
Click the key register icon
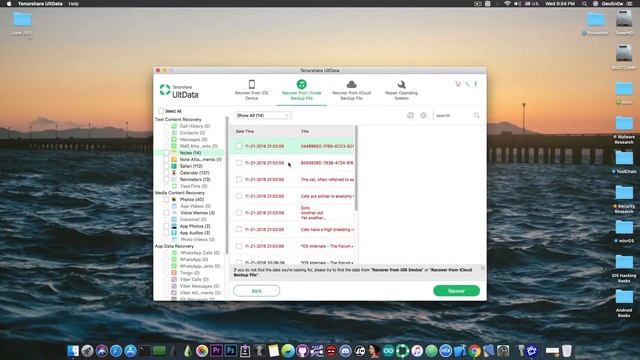tap(467, 84)
